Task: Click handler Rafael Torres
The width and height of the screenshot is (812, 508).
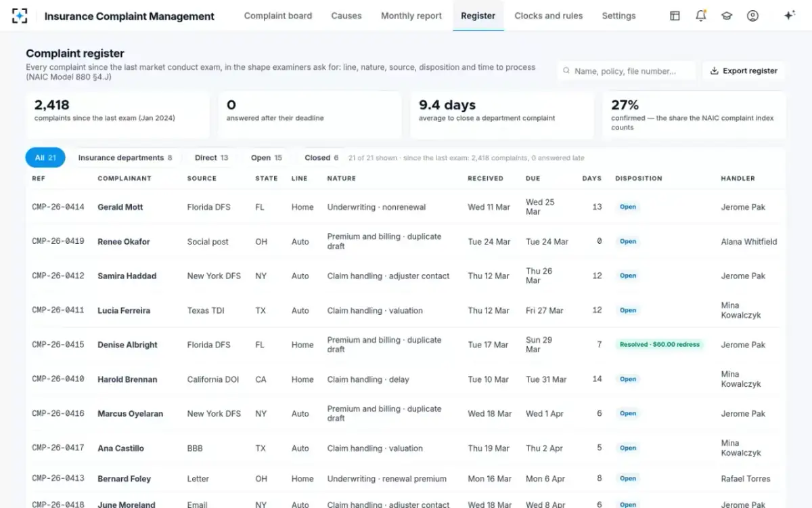Action: [746, 479]
